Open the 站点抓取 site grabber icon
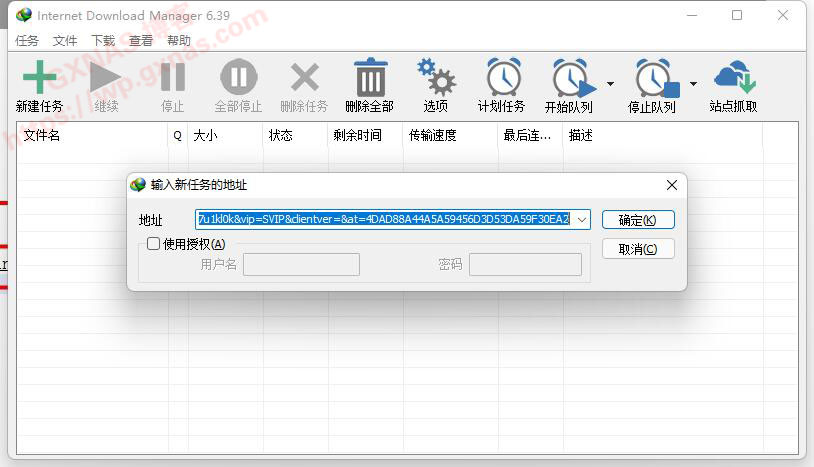The width and height of the screenshot is (814, 467). pyautogui.click(x=733, y=78)
